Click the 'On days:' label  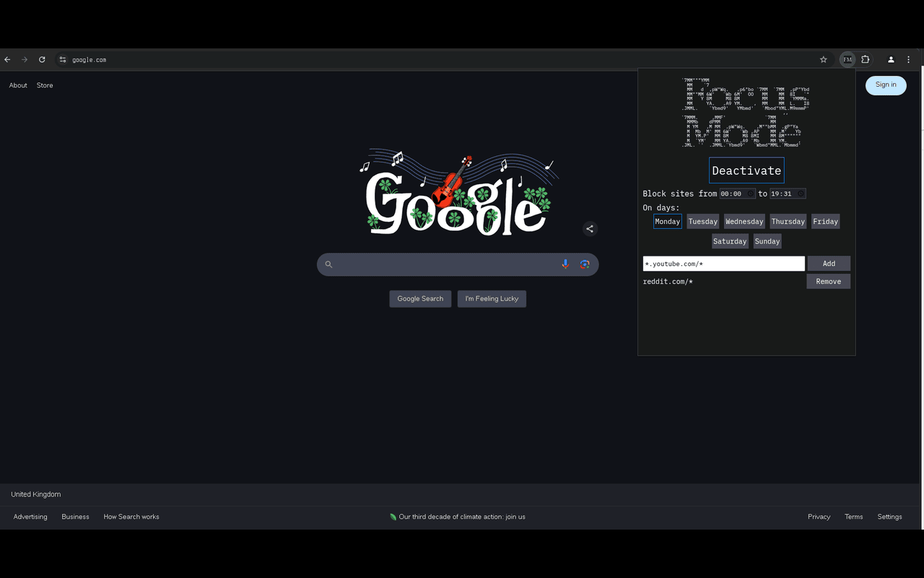pos(661,208)
